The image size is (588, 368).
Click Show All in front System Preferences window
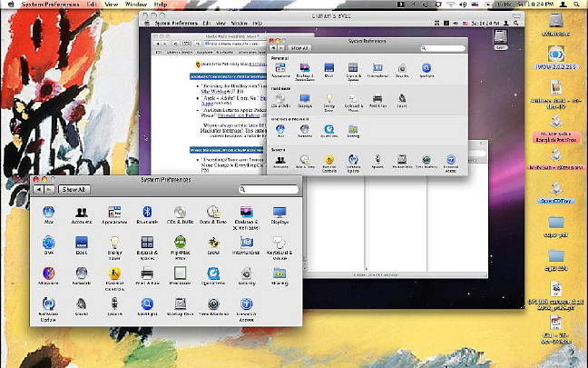(73, 189)
